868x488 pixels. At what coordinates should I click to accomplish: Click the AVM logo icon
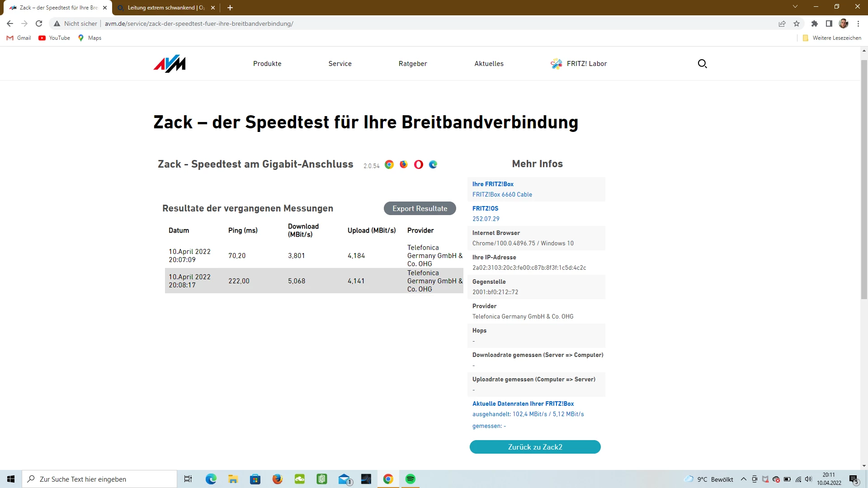tap(170, 64)
